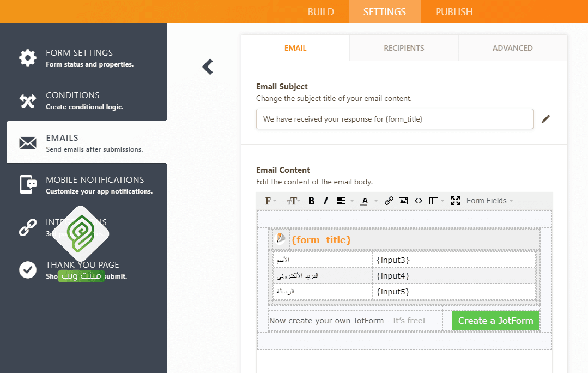Select the Emails envelope icon
The height and width of the screenshot is (373, 588).
coord(28,143)
